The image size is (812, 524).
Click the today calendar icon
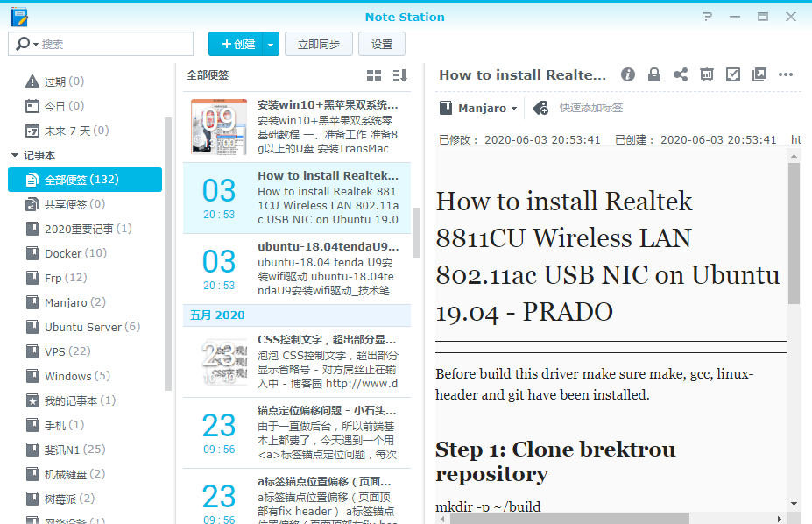(32, 106)
